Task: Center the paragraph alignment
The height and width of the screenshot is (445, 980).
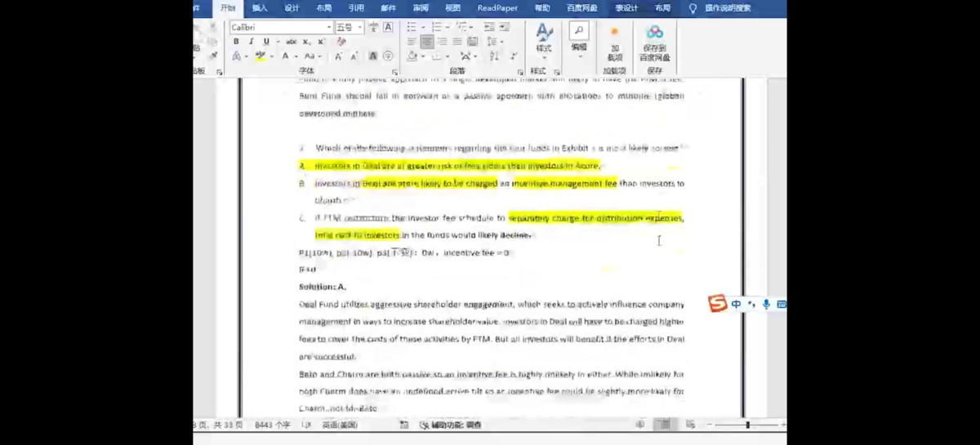Action: [x=427, y=42]
